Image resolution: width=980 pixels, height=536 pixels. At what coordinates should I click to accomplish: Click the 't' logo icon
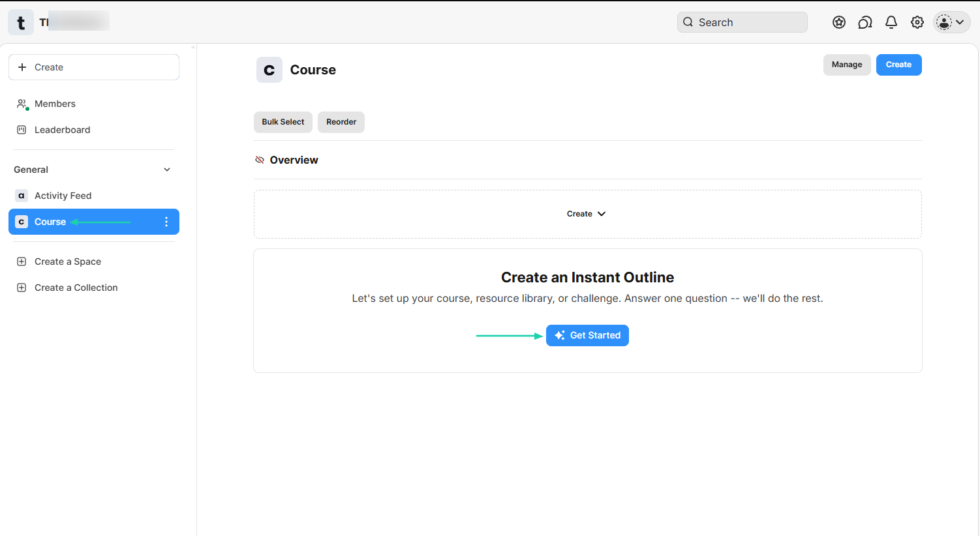pos(21,23)
